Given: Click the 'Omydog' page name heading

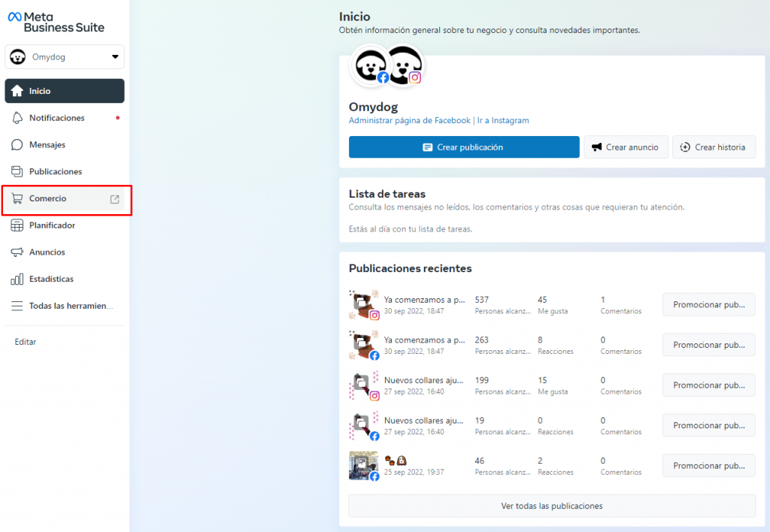Looking at the screenshot, I should [373, 107].
